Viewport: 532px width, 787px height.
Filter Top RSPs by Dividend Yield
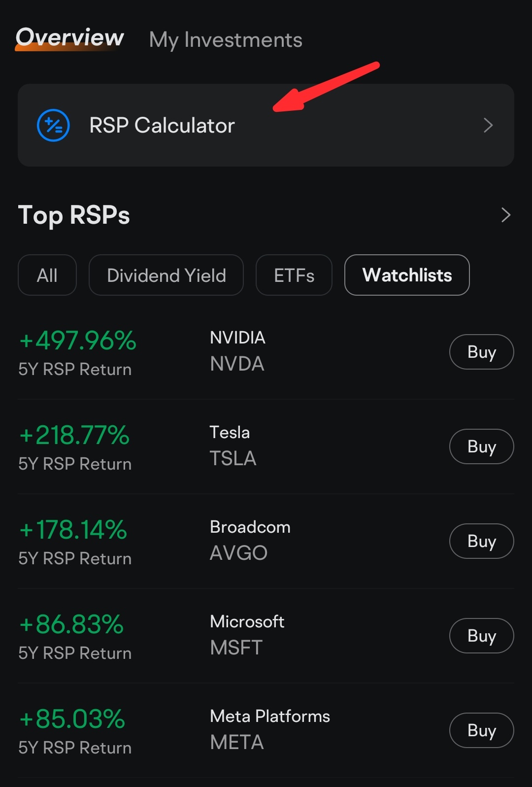tap(166, 275)
